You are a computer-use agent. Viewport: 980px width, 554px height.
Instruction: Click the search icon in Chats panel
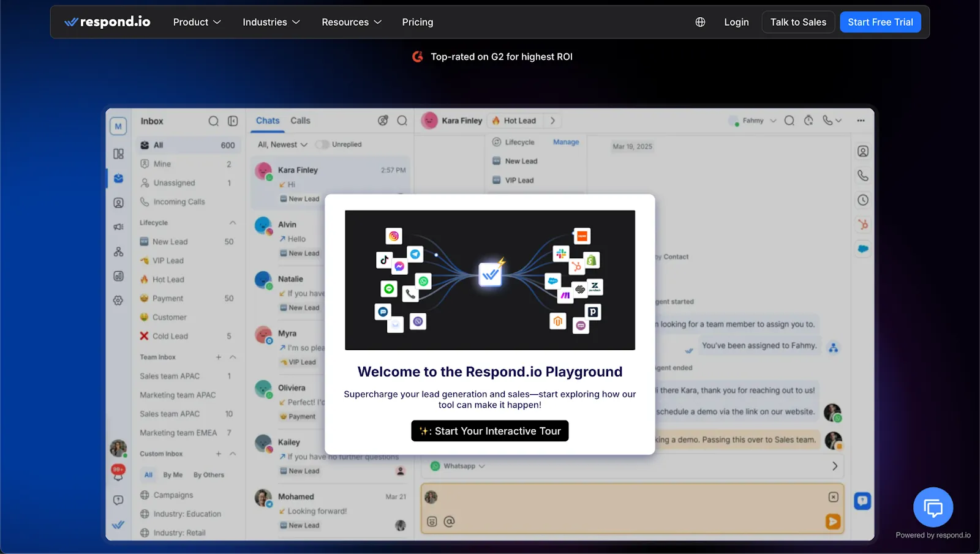[x=402, y=121]
